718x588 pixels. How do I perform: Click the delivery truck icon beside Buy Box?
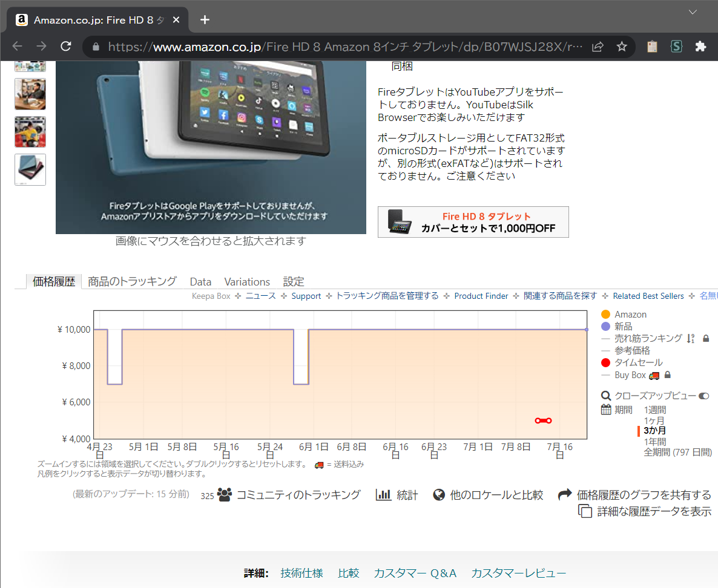[654, 376]
